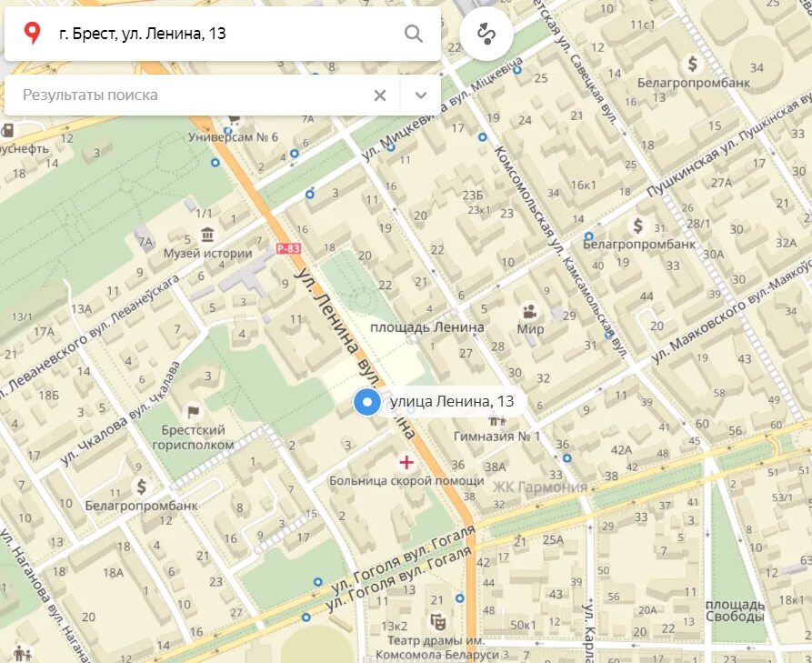Click the Универсам № 6 label
812x663 pixels.
click(233, 137)
